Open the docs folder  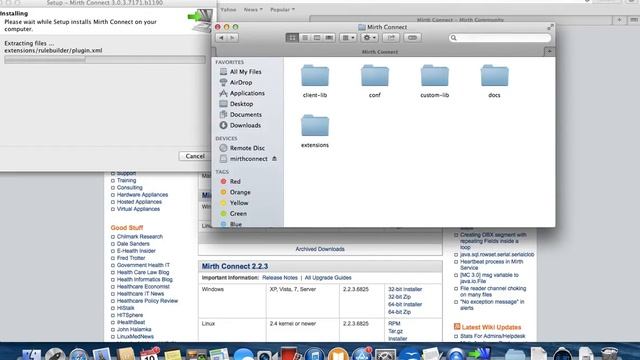tap(494, 81)
